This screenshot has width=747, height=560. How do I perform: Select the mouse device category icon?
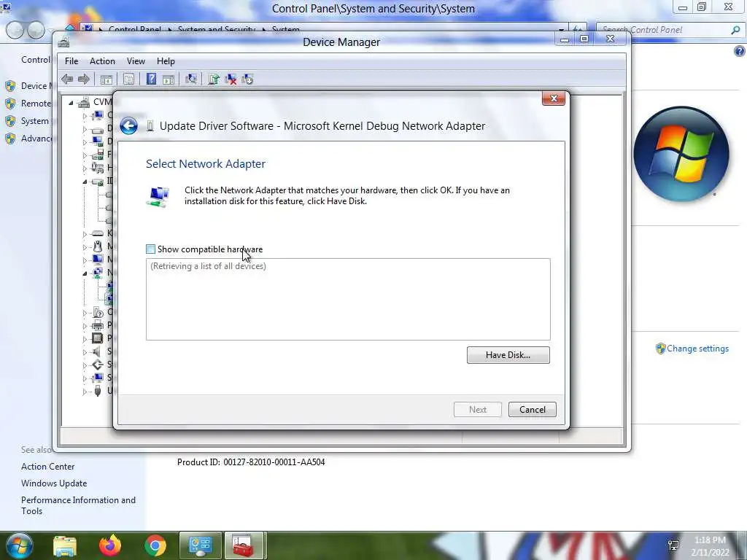(98, 246)
